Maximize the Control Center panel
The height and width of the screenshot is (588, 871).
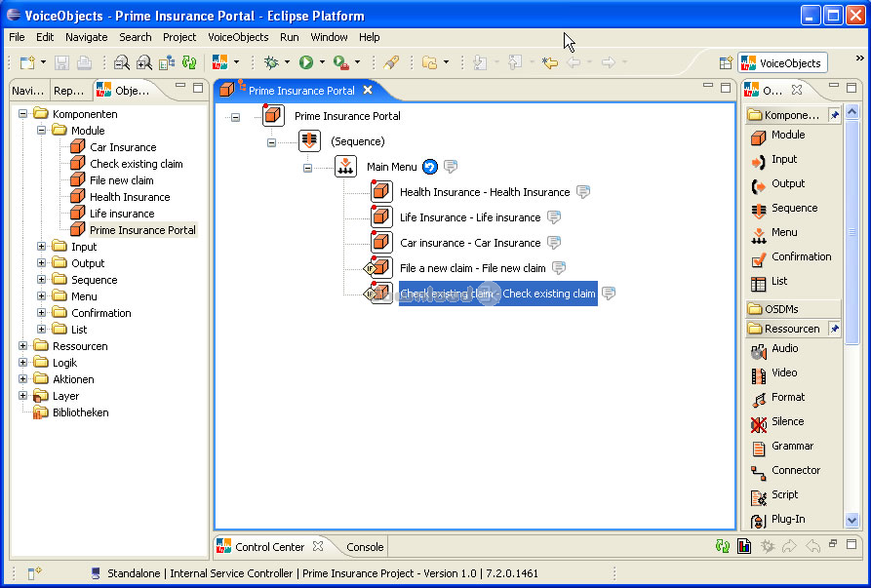tap(852, 544)
